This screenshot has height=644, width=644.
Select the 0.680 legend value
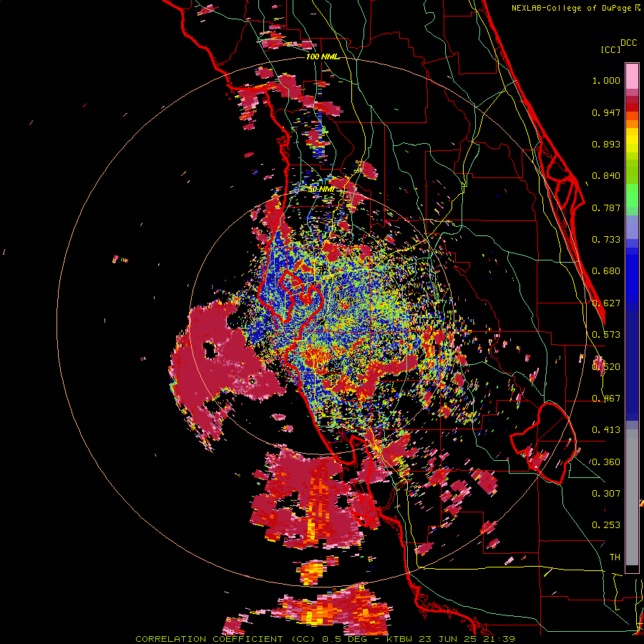(606, 271)
